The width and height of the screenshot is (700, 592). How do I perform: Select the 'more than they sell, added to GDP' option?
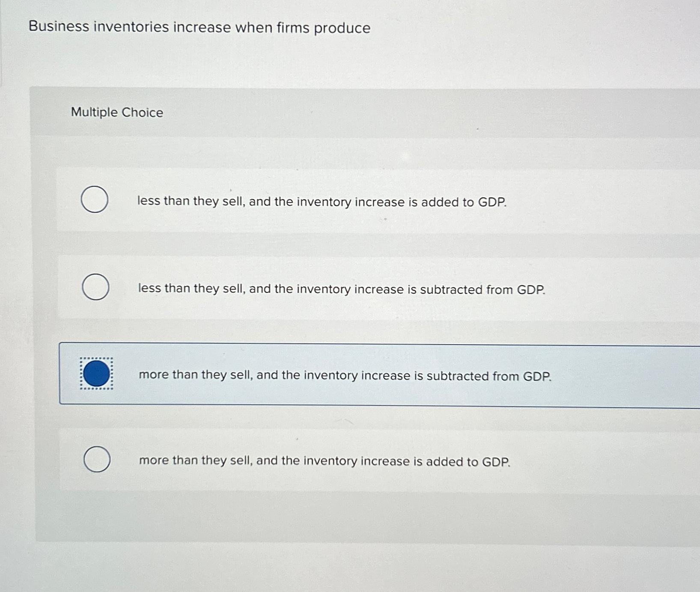click(97, 459)
